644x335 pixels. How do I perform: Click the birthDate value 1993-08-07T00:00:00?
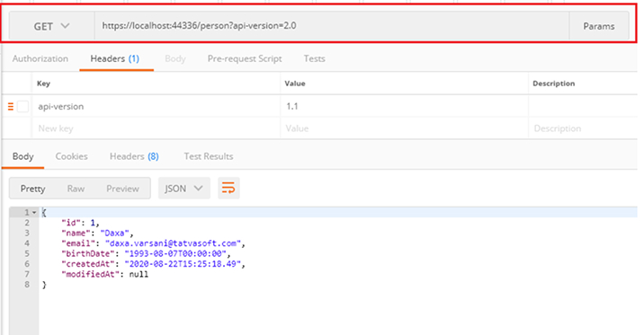point(175,253)
